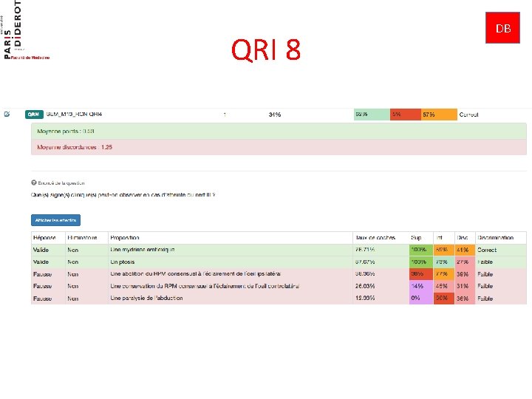Click the 0% purple Sup cell
532x399 pixels.
(x=421, y=299)
